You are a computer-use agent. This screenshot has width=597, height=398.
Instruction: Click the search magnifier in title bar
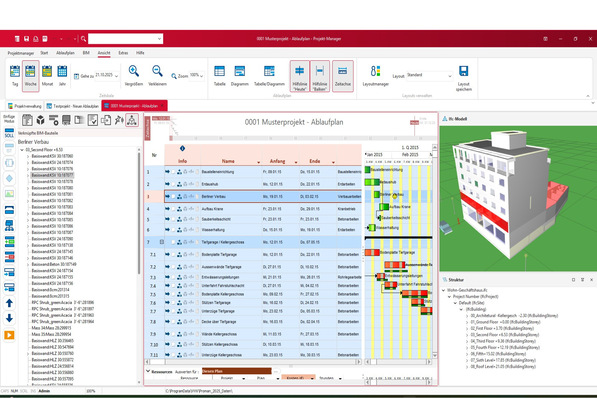tap(83, 38)
